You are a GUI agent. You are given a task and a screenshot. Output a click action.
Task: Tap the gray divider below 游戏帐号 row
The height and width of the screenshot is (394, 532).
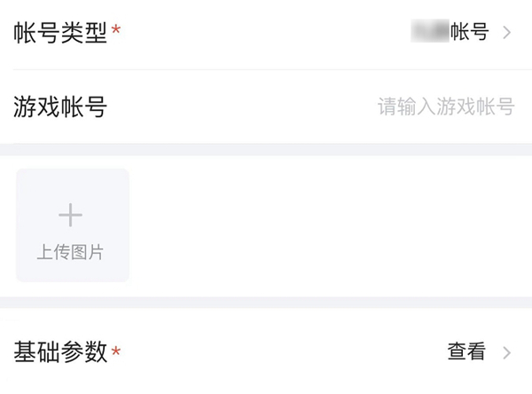coord(266,149)
